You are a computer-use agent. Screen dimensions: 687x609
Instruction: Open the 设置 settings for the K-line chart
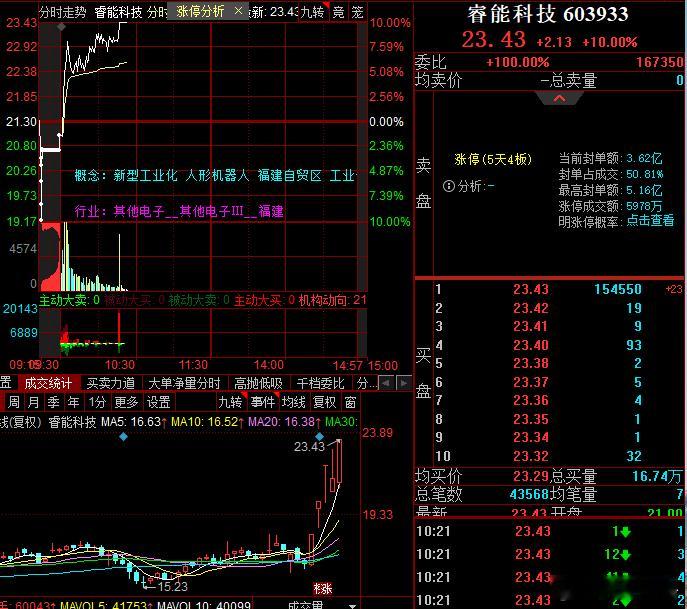[x=158, y=402]
